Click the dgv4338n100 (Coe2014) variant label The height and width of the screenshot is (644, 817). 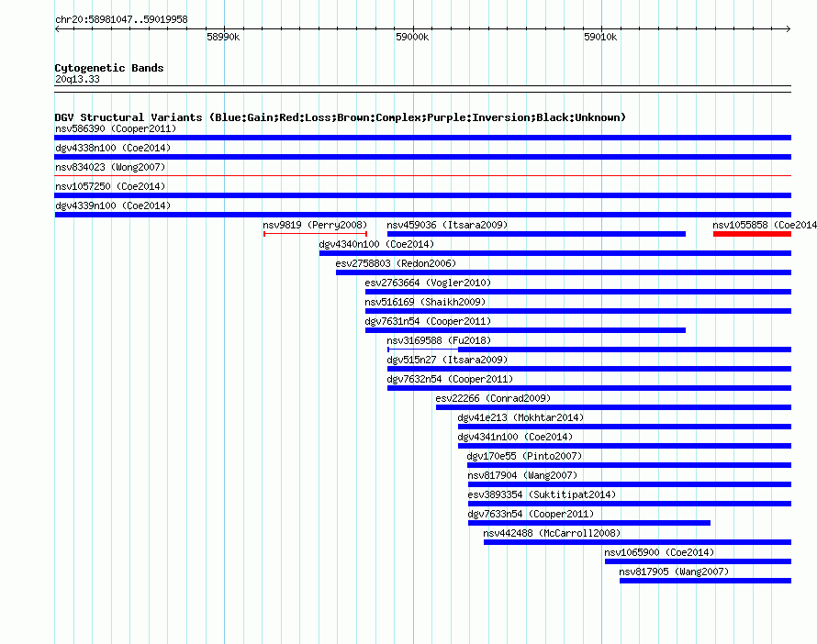coord(113,148)
